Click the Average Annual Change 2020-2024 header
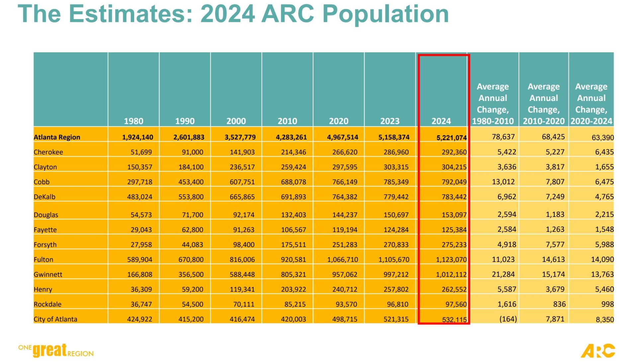The image size is (628, 364). (x=592, y=103)
